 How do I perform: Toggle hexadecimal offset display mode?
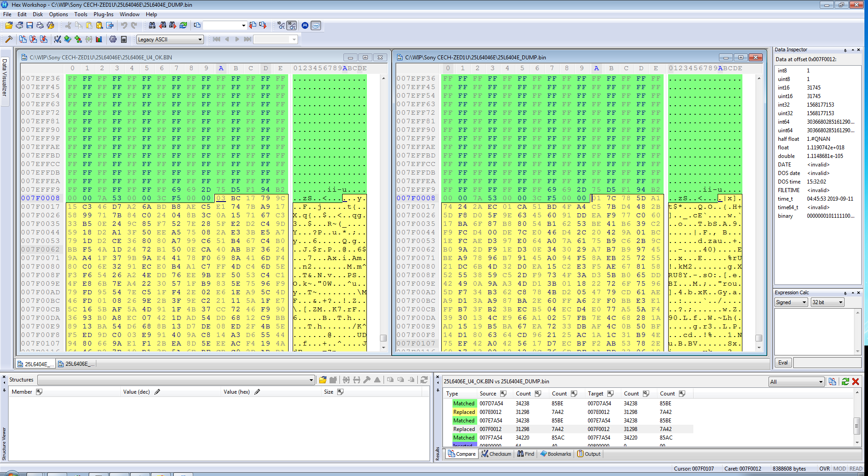[x=292, y=26]
